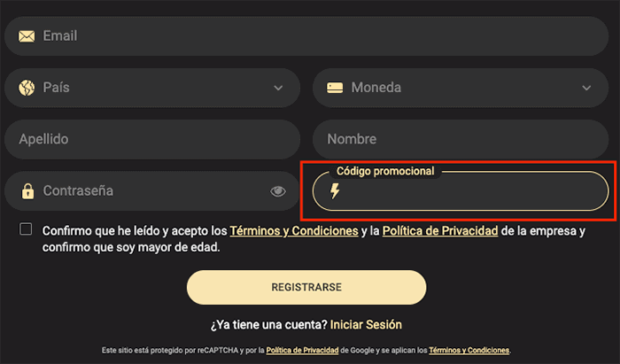Image resolution: width=620 pixels, height=364 pixels.
Task: Toggle password visibility with eye icon
Action: coord(278,190)
